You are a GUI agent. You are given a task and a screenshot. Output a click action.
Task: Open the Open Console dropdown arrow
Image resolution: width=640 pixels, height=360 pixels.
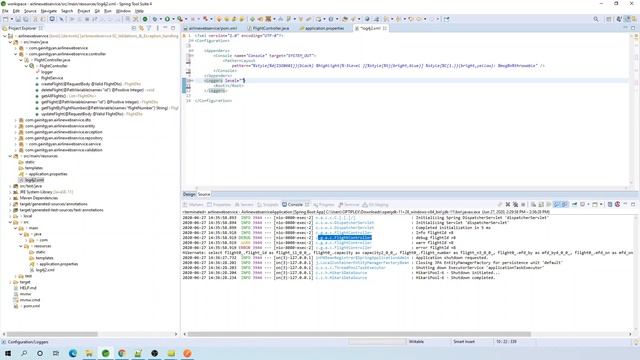coord(601,204)
